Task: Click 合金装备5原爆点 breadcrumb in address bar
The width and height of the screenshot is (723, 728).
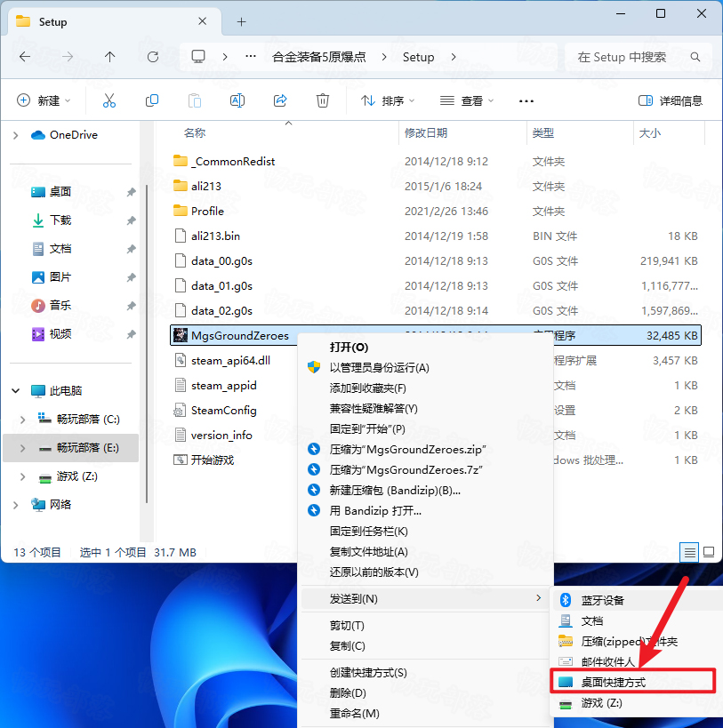Action: [x=319, y=57]
